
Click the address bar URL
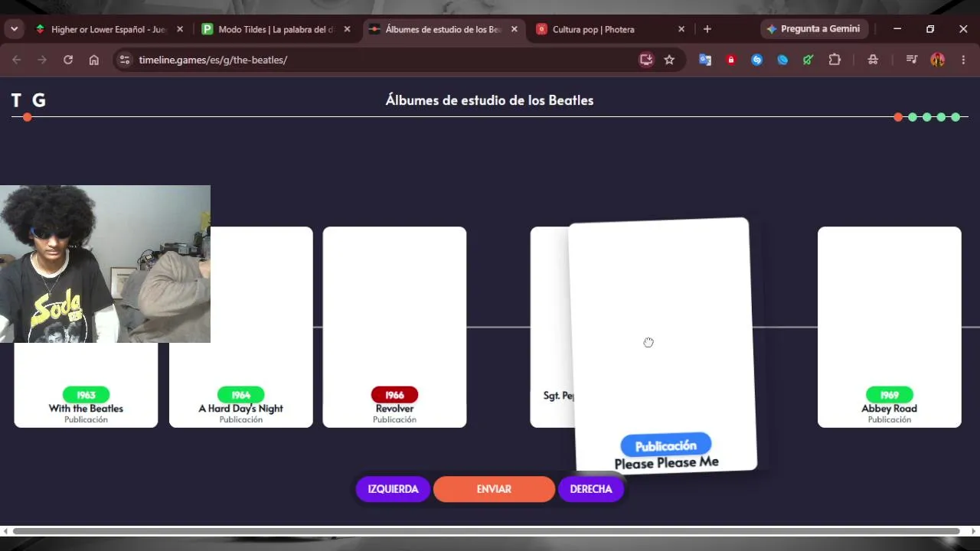213,60
